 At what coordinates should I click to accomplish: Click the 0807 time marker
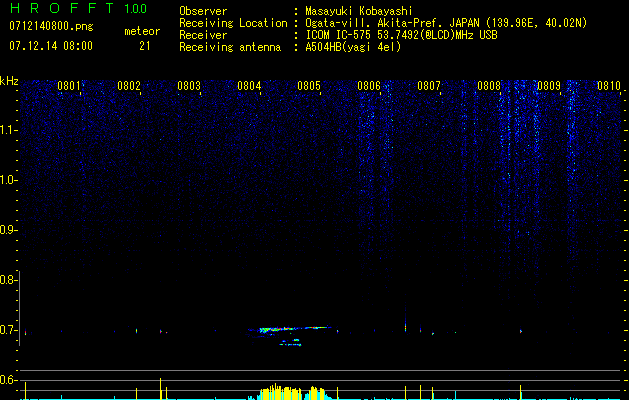pos(428,86)
